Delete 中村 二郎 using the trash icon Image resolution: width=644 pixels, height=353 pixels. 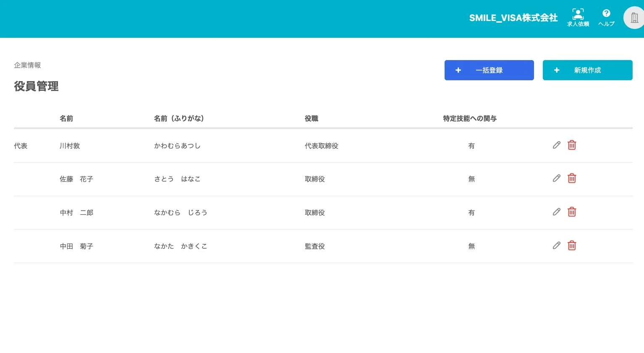click(x=571, y=212)
